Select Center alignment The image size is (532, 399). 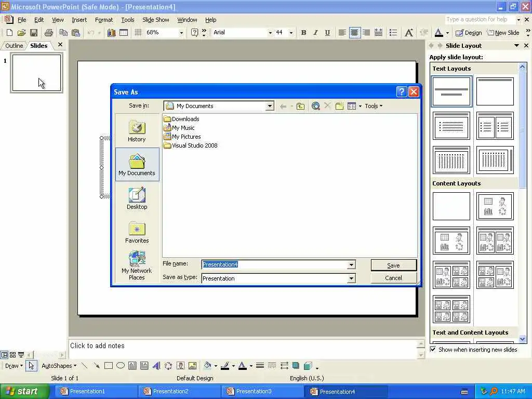coord(354,33)
